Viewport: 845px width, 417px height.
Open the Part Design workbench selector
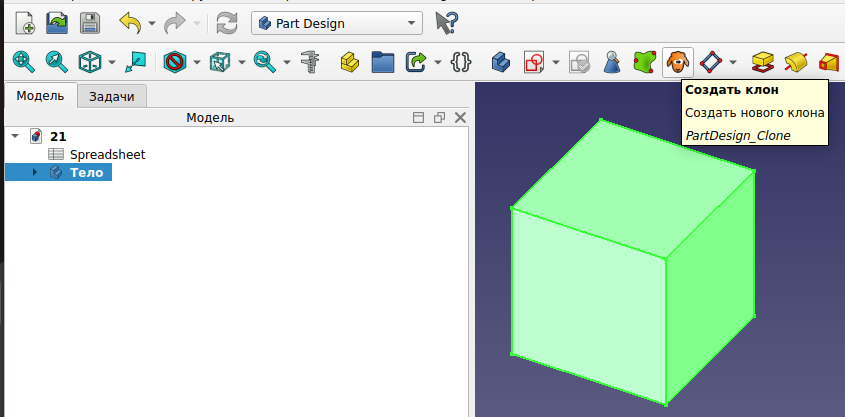point(337,23)
